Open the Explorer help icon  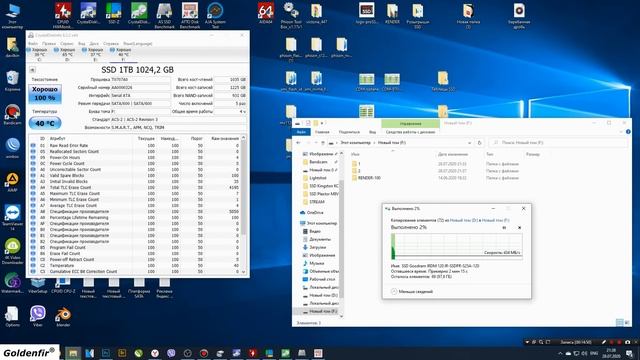(628, 132)
